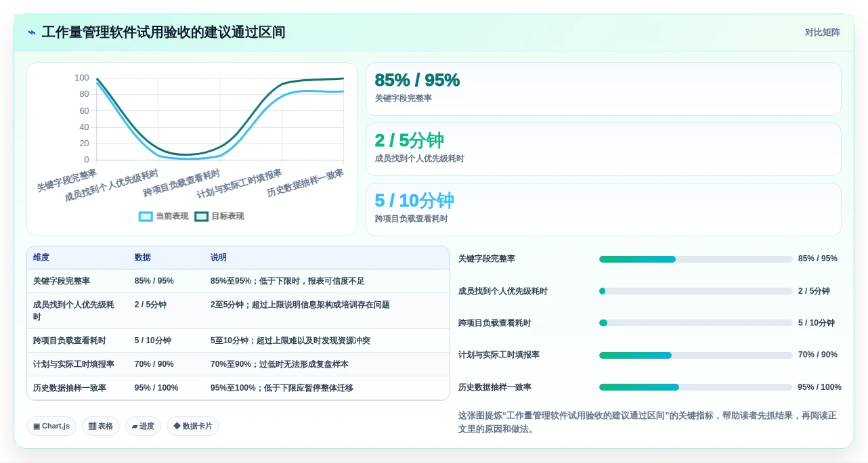Image resolution: width=868 pixels, height=463 pixels.
Task: Select table cell 跨项目负载查看耗时
Action: point(70,340)
